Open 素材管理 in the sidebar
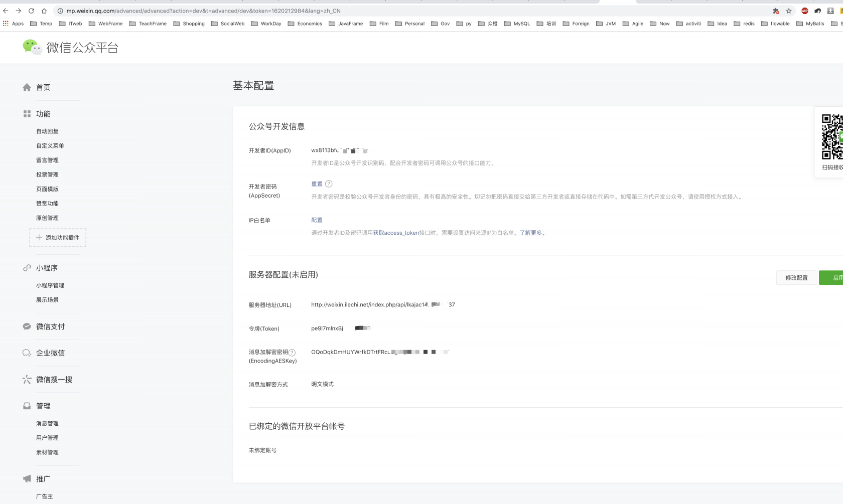Image resolution: width=843 pixels, height=504 pixels. (x=47, y=452)
